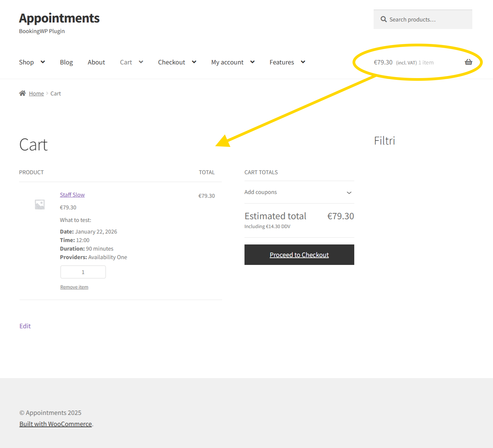Screen dimensions: 493x448
Task: Click the quantity input field
Action: [83, 272]
